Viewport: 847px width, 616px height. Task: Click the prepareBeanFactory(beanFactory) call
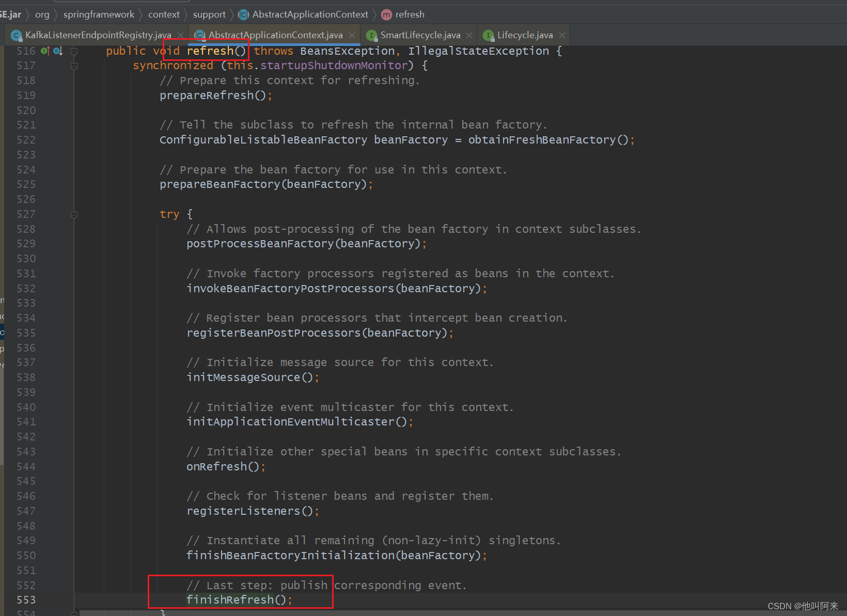[x=263, y=184]
